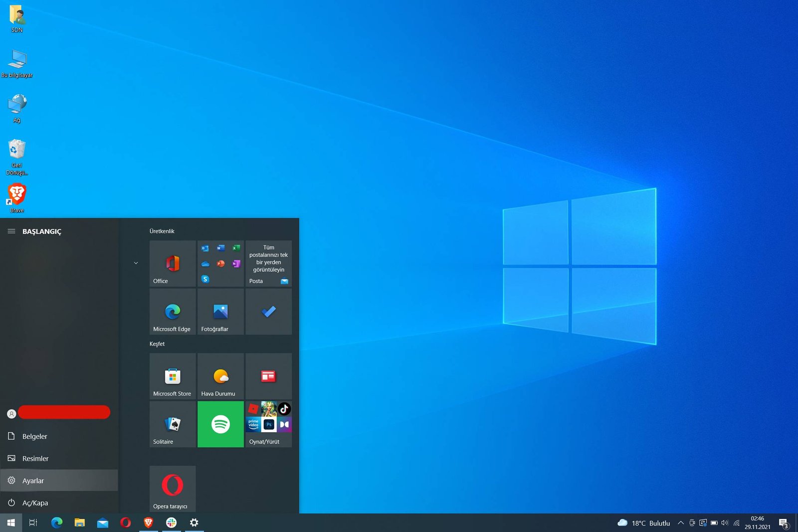
Task: Open the Posta mail tile
Action: [269, 263]
